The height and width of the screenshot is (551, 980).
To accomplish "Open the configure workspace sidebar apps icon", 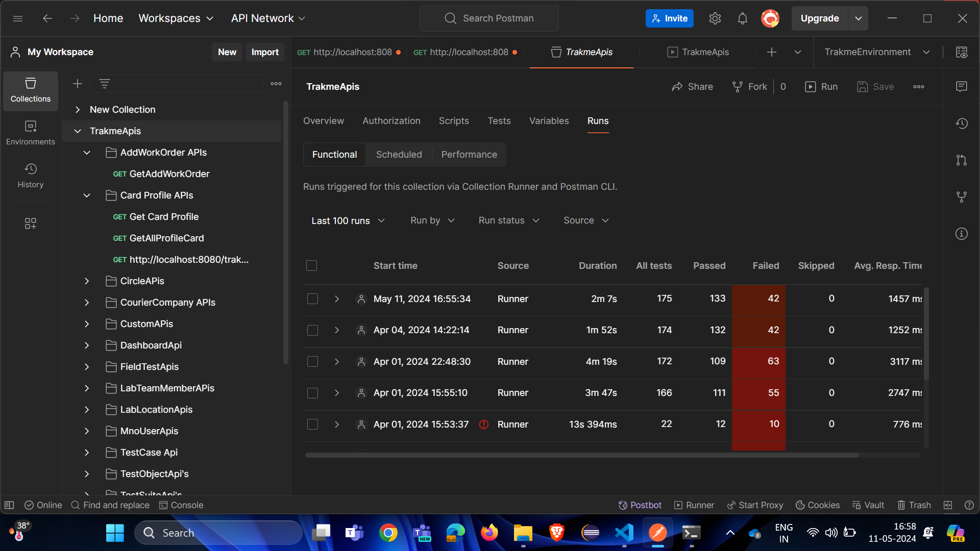I will [31, 223].
